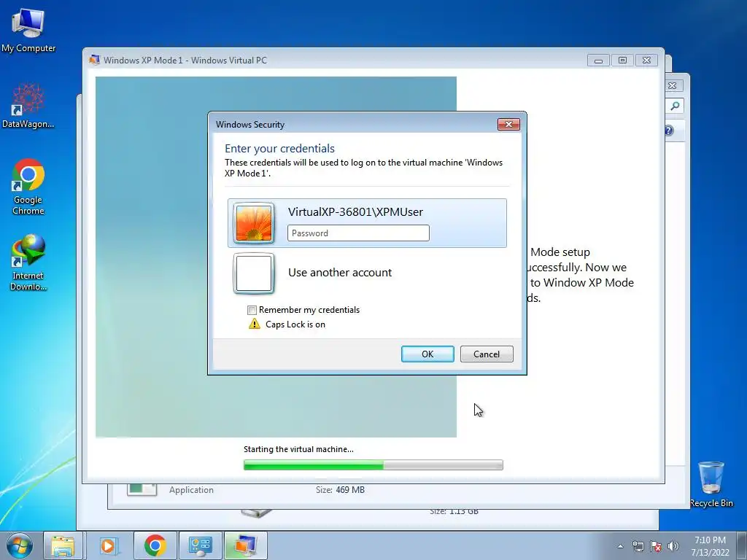Open the network status tray icon
This screenshot has height=560, width=747.
pyautogui.click(x=638, y=546)
